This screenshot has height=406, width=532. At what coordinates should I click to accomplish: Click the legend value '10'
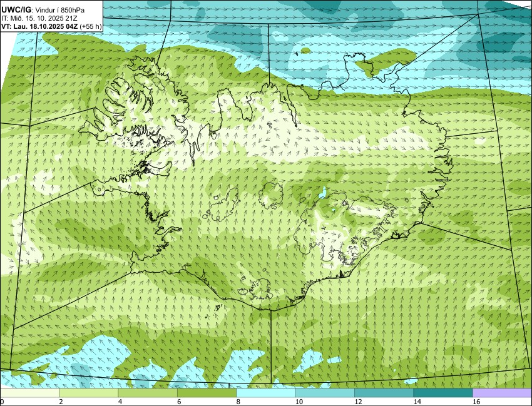299,402
